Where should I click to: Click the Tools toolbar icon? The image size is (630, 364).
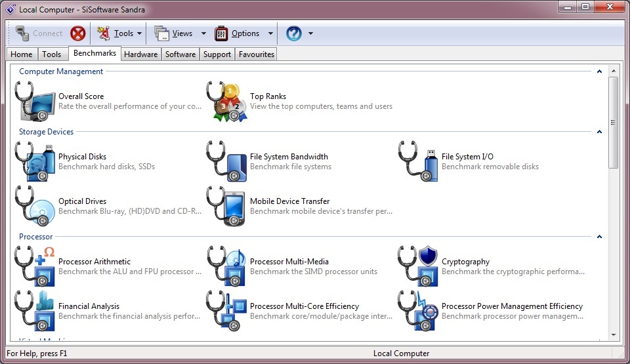coord(104,33)
